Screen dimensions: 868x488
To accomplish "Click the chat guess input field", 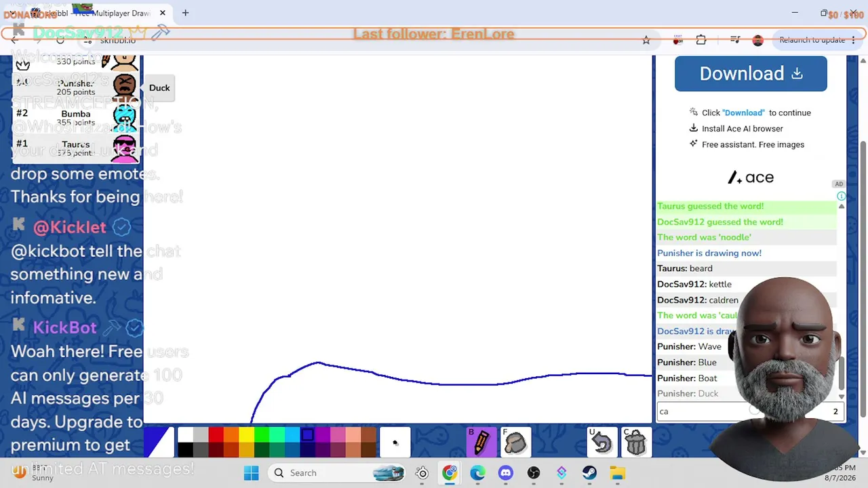I will point(751,411).
